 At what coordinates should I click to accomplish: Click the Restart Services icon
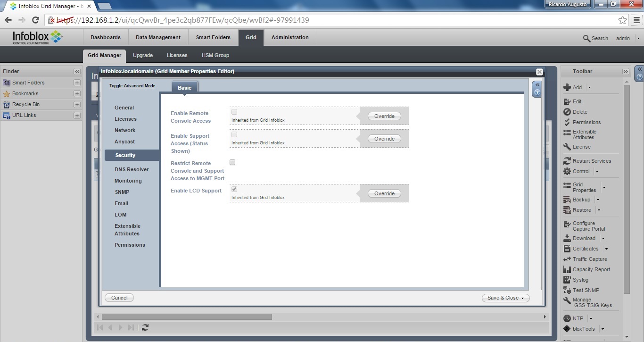click(x=567, y=161)
